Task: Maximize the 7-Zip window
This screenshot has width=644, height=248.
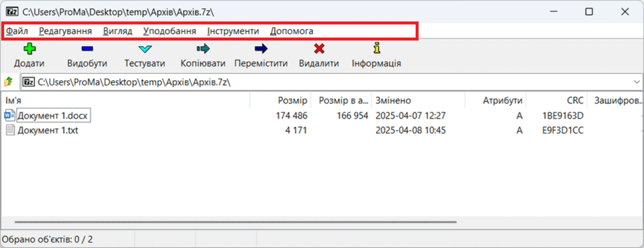Action: (589, 12)
